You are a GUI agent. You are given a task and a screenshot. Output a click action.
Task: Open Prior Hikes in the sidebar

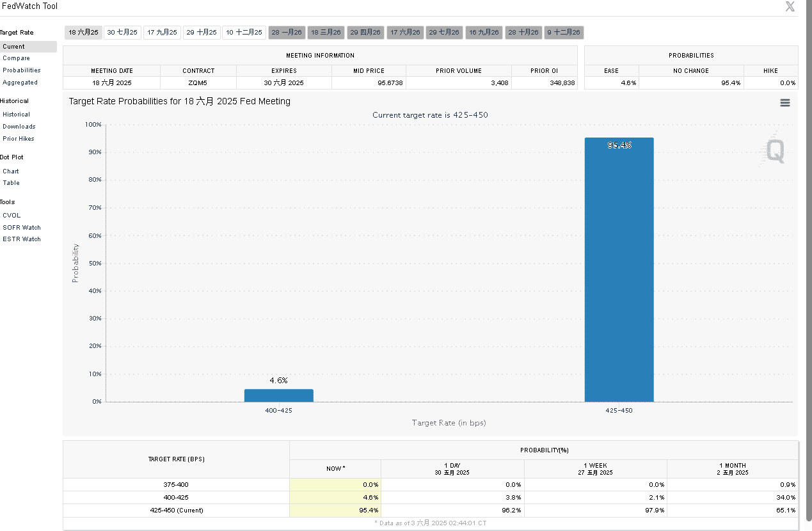point(18,139)
